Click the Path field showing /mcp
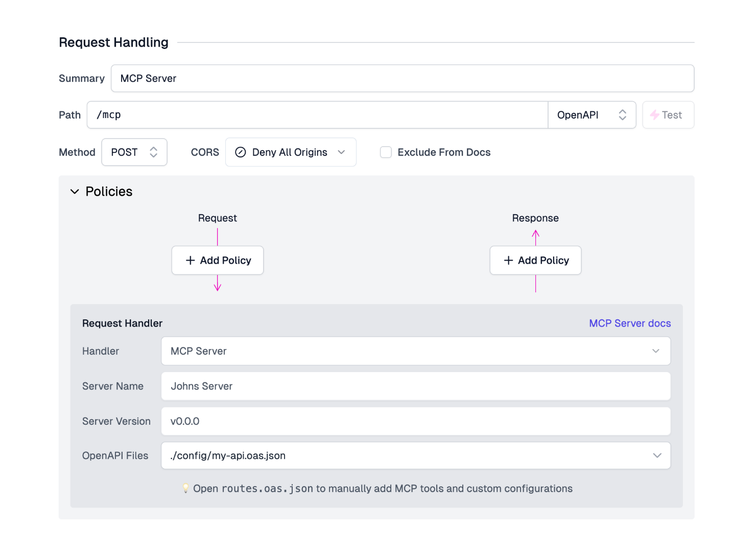The width and height of the screenshot is (756, 552). [317, 115]
